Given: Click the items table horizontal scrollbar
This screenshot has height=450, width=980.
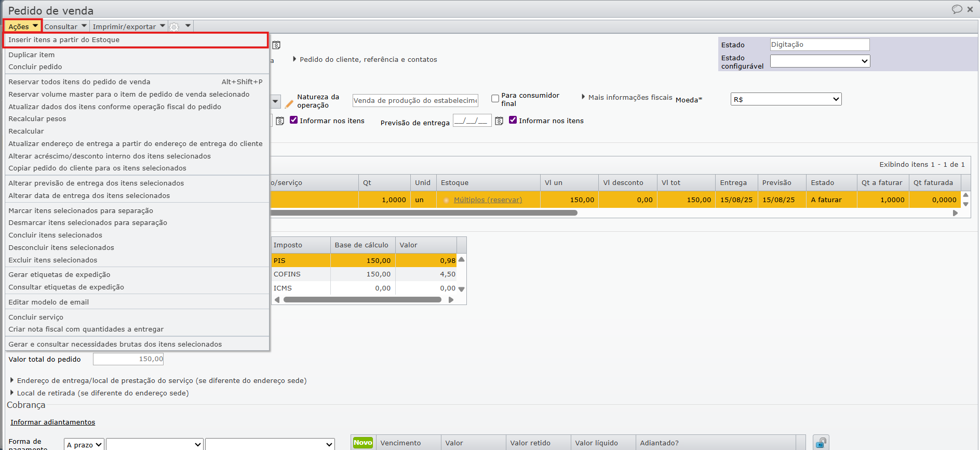Looking at the screenshot, I should coord(424,213).
